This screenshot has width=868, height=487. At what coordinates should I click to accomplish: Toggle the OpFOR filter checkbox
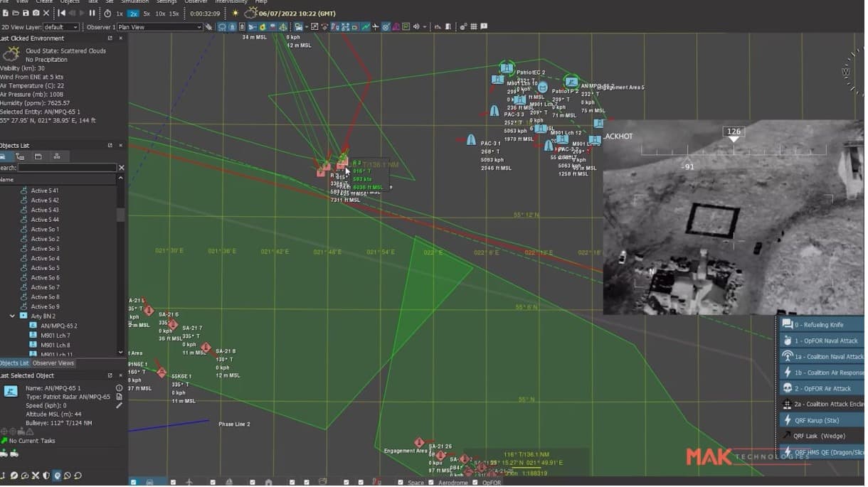[475, 483]
